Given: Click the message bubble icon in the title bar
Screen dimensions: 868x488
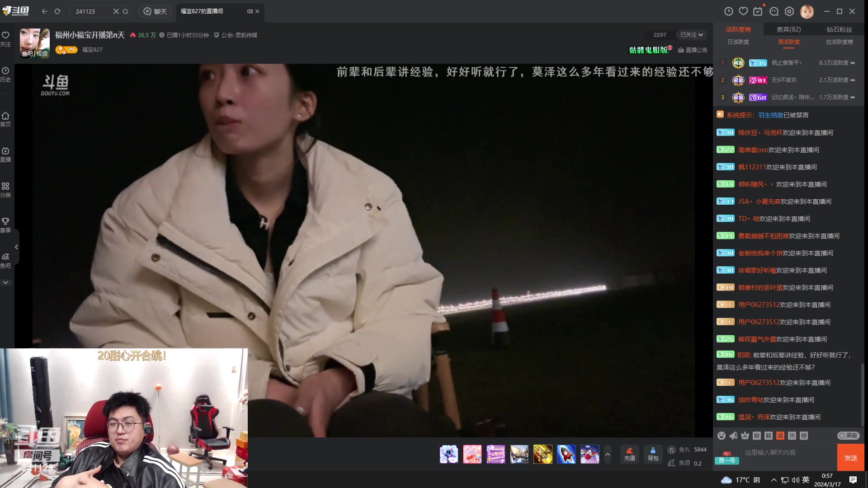Looking at the screenshot, I should (x=774, y=11).
